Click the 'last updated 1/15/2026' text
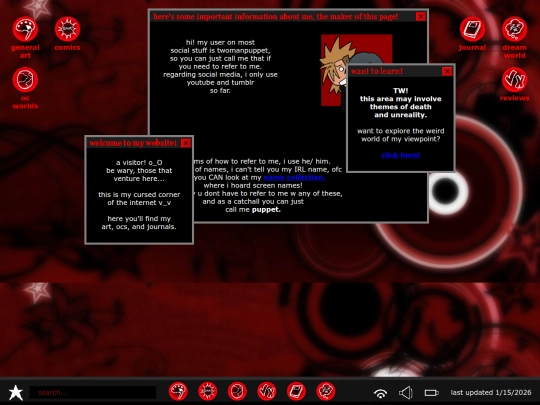The width and height of the screenshot is (540, 405). (491, 392)
